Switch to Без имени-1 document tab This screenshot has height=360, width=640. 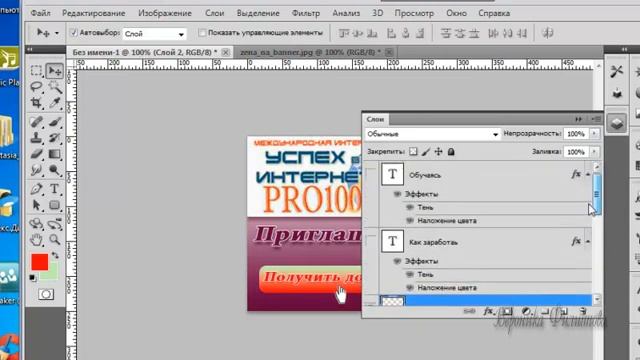coord(145,52)
